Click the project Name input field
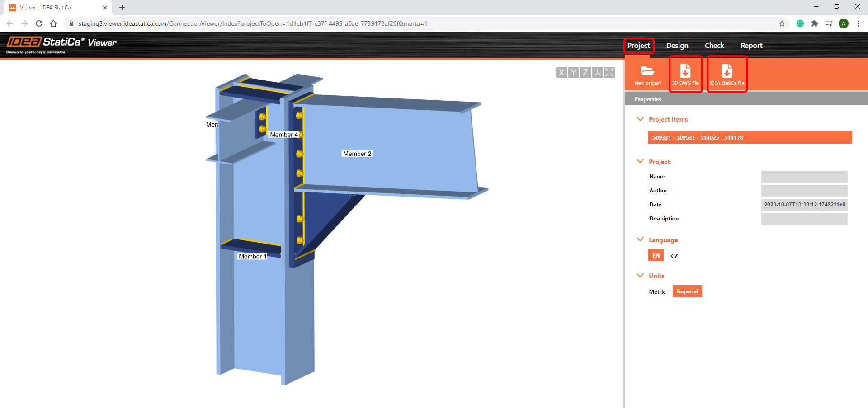Image resolution: width=868 pixels, height=408 pixels. tap(804, 177)
